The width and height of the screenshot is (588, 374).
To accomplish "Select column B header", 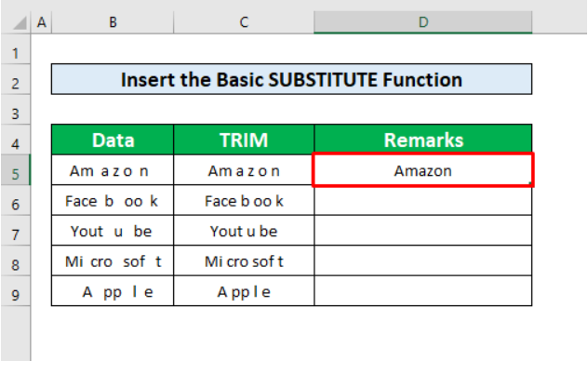I will click(x=113, y=21).
